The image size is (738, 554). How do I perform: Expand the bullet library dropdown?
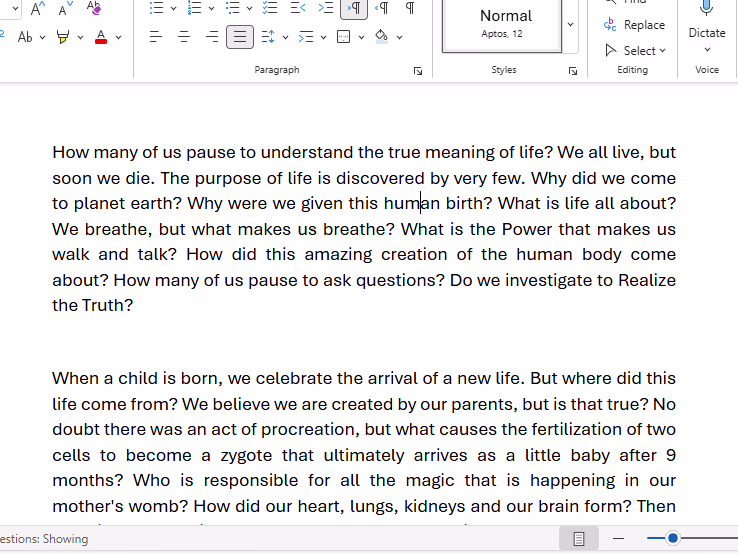173,8
